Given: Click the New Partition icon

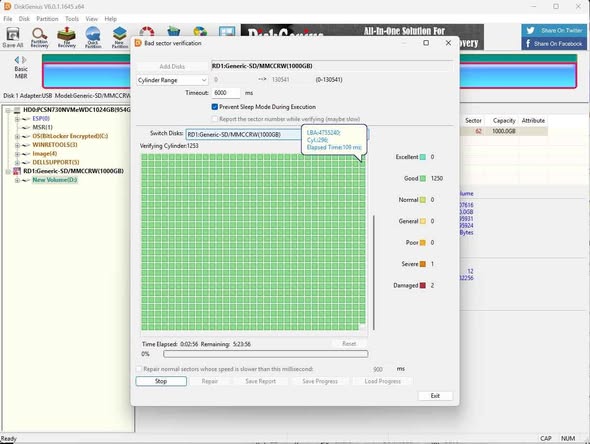Looking at the screenshot, I should pos(120,38).
